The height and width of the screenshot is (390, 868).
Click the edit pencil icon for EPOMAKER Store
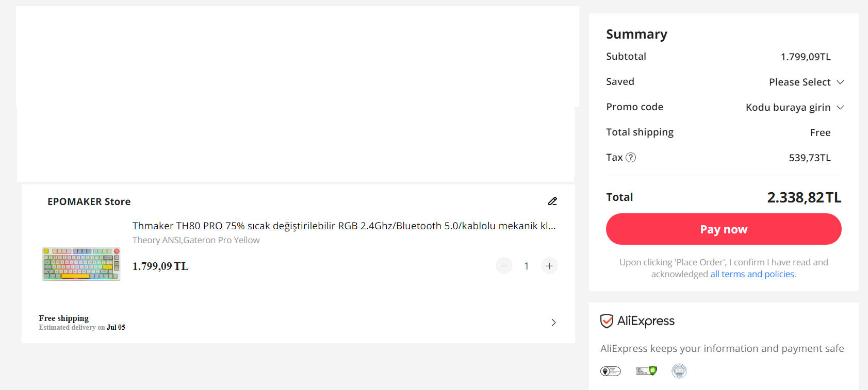(x=552, y=201)
